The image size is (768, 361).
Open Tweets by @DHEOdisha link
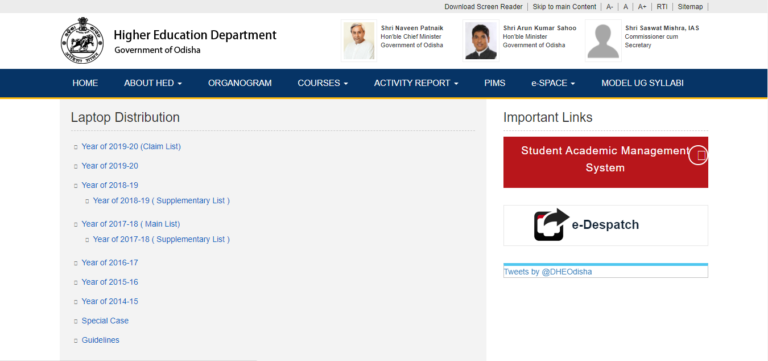[548, 272]
